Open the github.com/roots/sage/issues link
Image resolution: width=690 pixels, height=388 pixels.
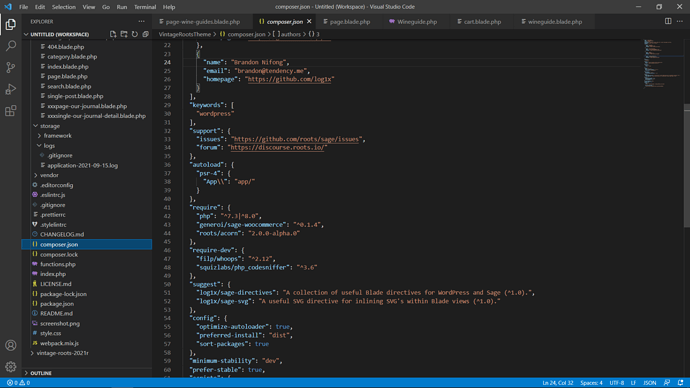point(297,139)
